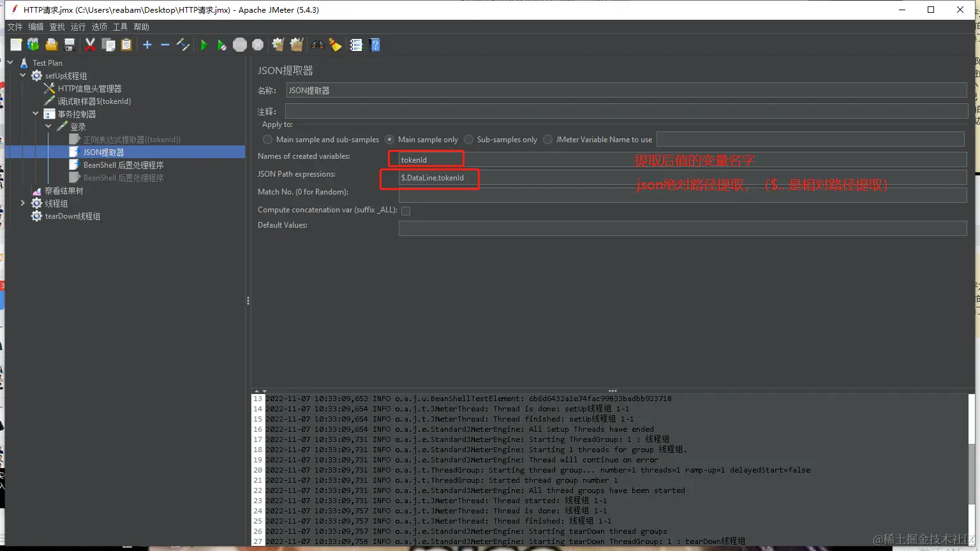The height and width of the screenshot is (551, 980).
Task: Toggle enable state with the toggle icon
Action: 183,45
